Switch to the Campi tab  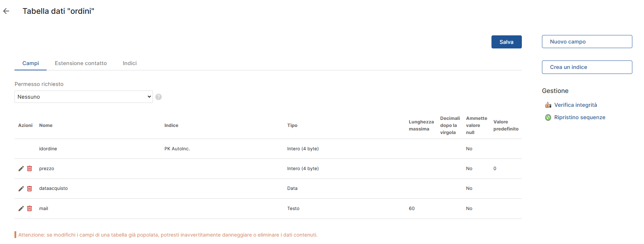click(x=31, y=63)
